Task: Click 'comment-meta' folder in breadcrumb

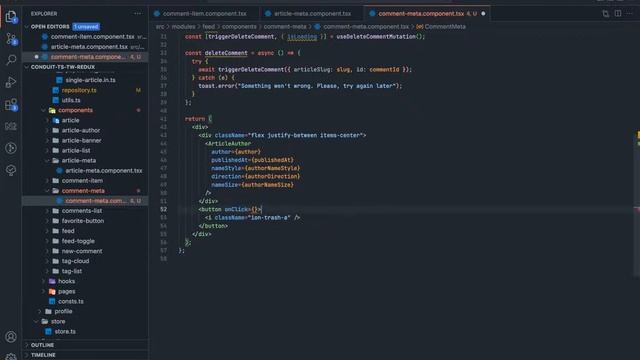Action: click(x=284, y=27)
